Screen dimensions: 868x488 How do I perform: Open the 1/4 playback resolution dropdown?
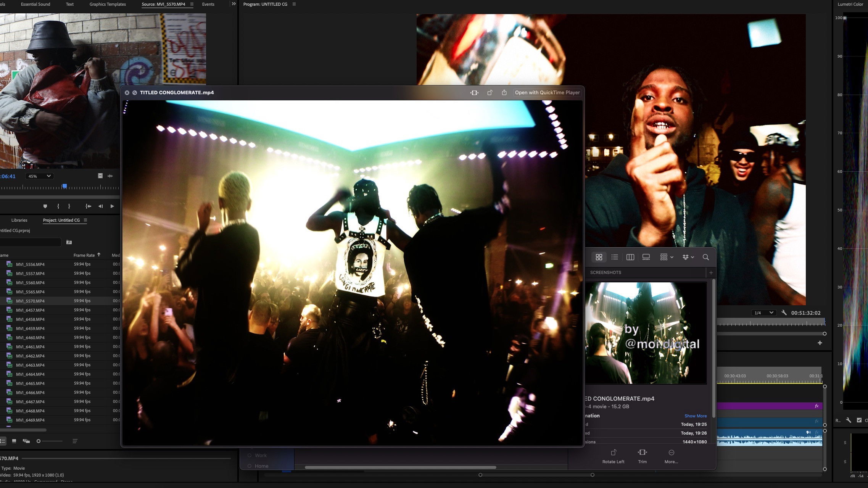tap(764, 312)
